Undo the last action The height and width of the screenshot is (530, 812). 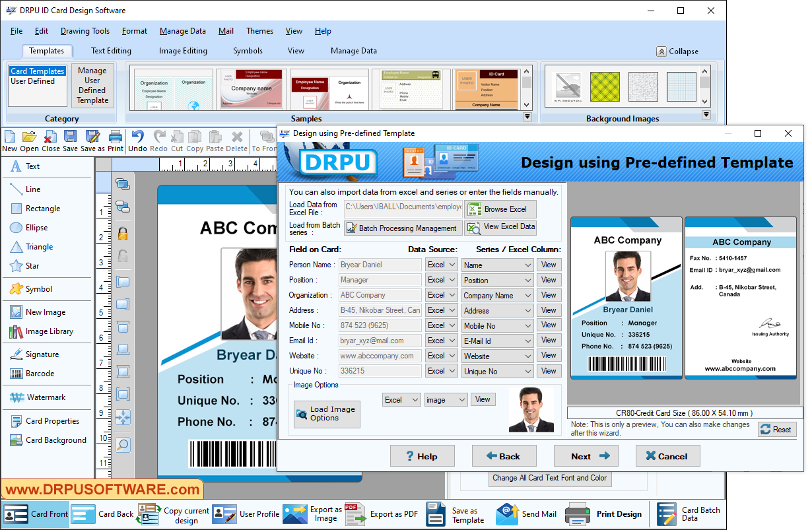pyautogui.click(x=137, y=139)
